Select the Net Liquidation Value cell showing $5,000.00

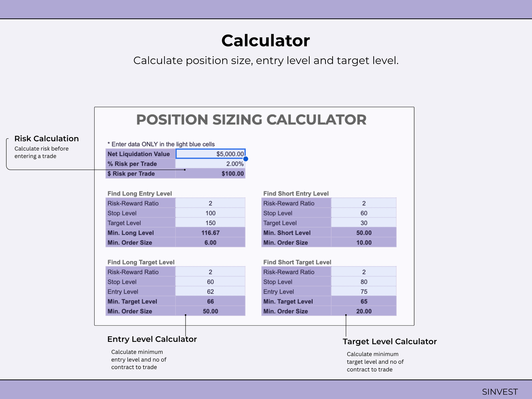point(210,154)
